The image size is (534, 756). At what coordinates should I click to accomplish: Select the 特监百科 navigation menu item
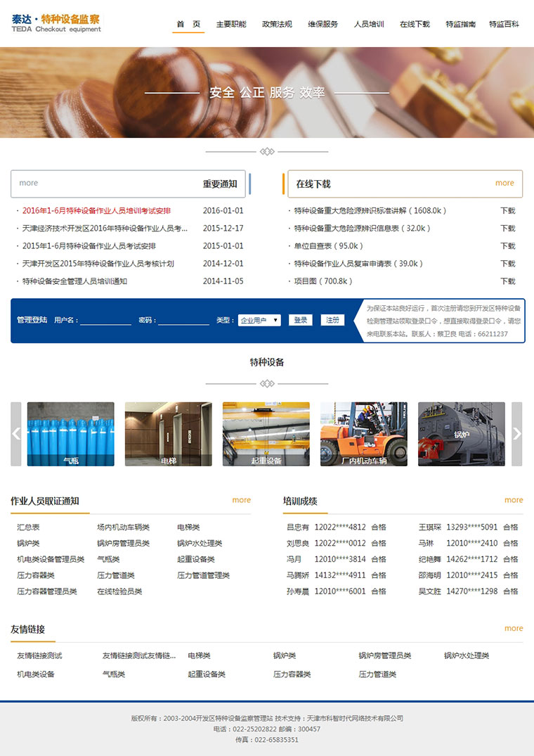coord(504,24)
